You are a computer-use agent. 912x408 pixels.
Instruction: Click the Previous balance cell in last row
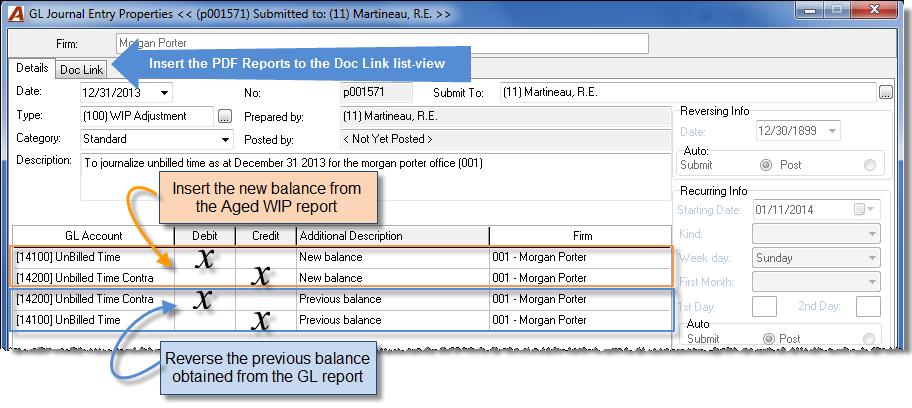tap(393, 320)
